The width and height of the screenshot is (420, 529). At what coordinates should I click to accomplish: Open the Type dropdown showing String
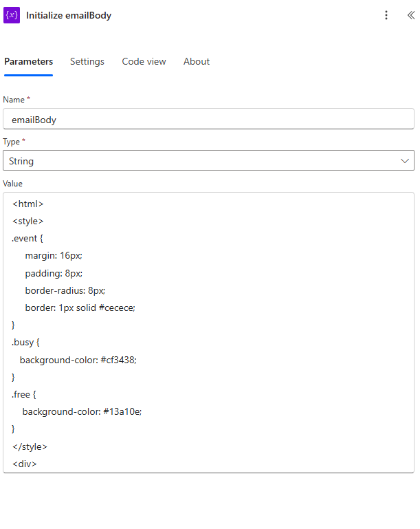[209, 160]
